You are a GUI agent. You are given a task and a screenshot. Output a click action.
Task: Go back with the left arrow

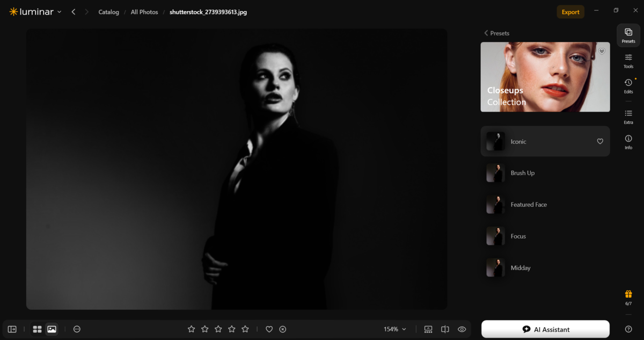pos(74,12)
